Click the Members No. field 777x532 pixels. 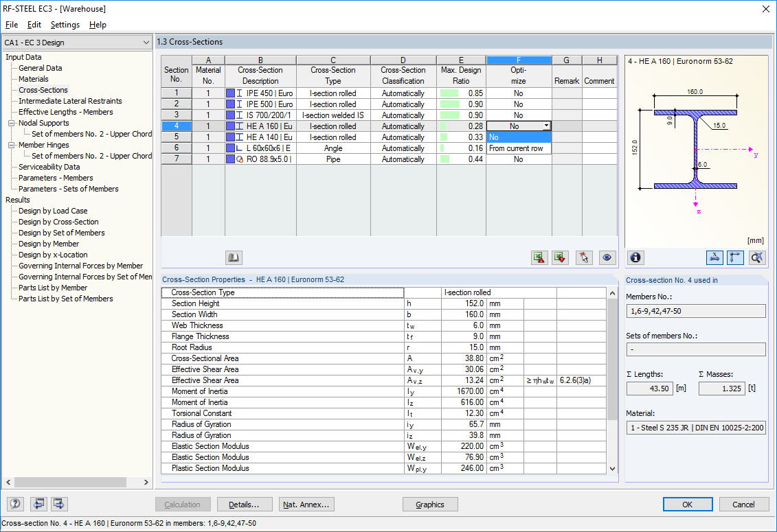coord(696,311)
